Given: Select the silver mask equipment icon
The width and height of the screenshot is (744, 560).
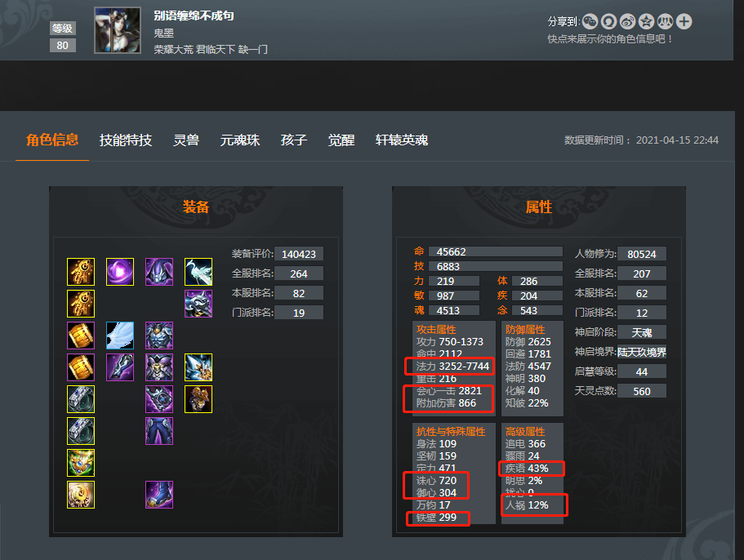Looking at the screenshot, I should tap(198, 304).
